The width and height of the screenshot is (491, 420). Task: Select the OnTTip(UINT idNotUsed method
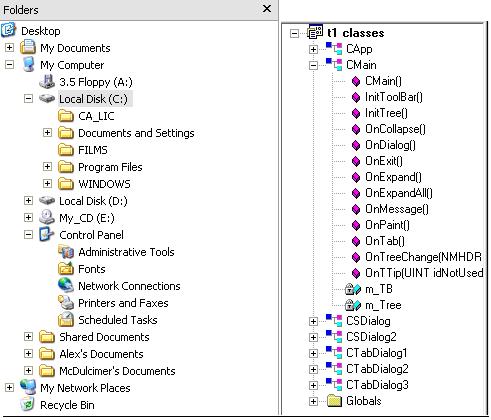[424, 273]
